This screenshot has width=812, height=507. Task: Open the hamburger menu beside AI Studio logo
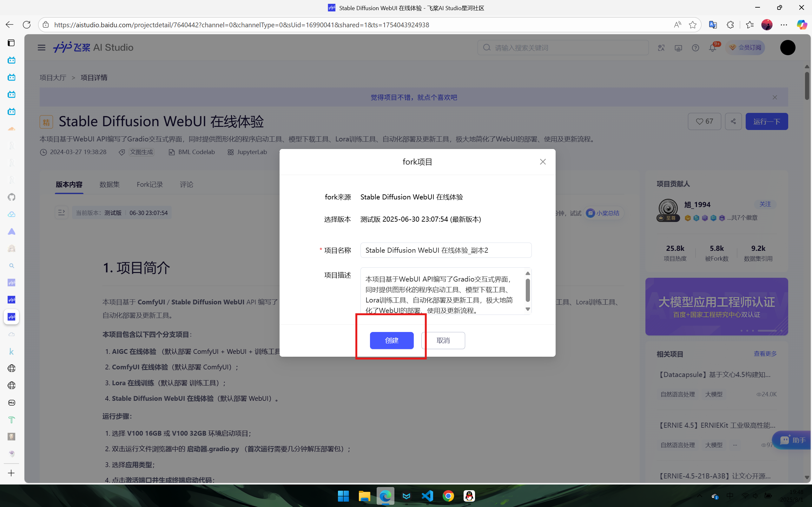coord(41,48)
